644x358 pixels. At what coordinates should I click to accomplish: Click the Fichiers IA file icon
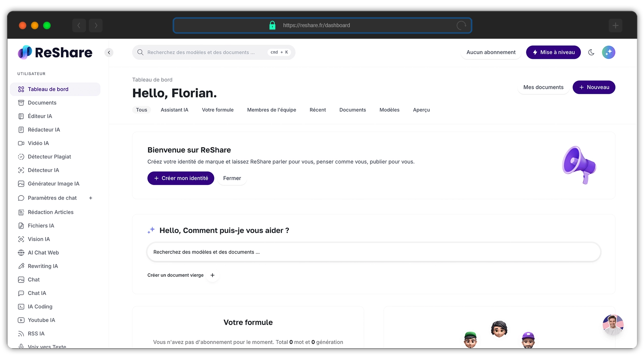21,226
